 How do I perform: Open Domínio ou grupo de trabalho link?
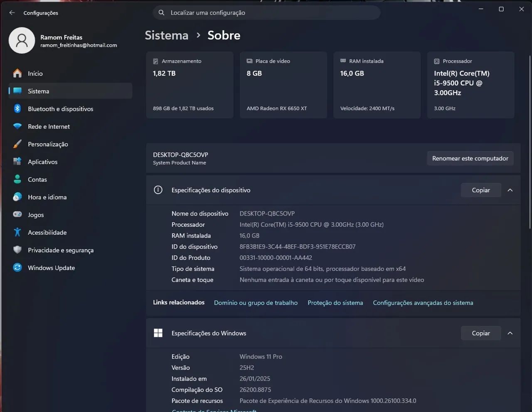pyautogui.click(x=256, y=303)
